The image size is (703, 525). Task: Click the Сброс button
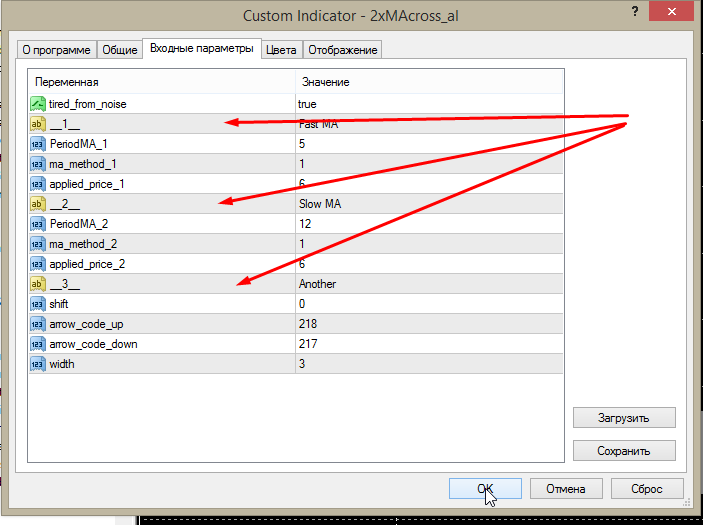647,488
